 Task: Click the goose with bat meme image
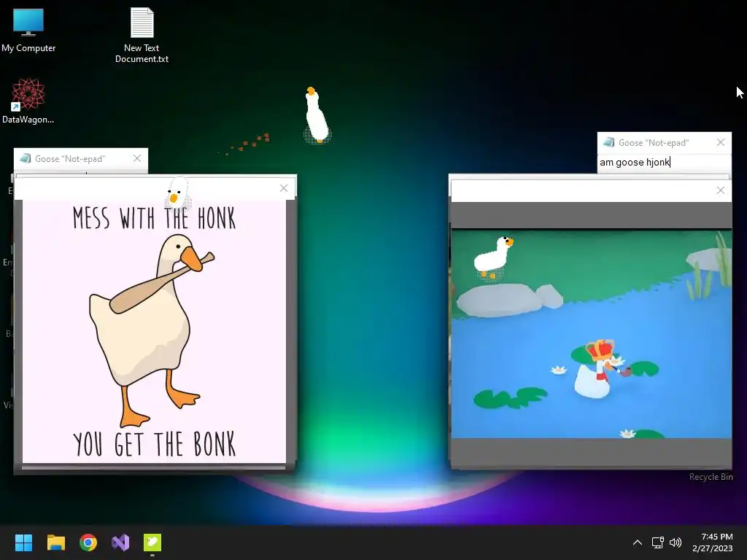coord(155,332)
